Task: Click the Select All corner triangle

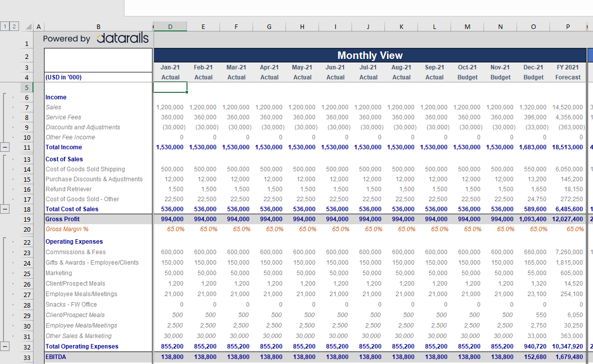Action: [x=28, y=26]
